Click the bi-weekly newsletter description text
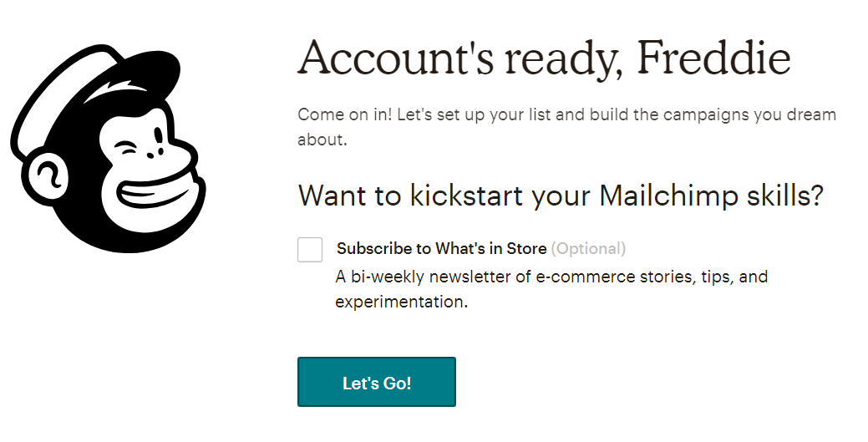This screenshot has height=442, width=868. pos(551,288)
